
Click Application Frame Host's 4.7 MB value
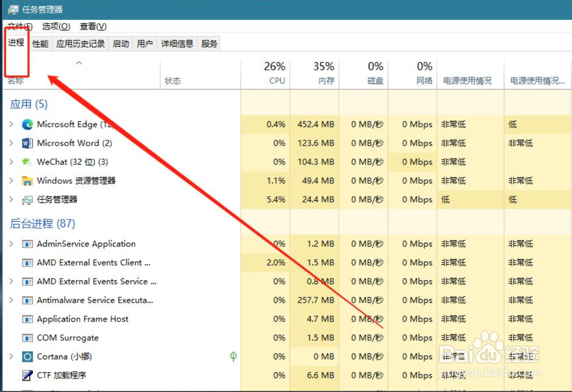tap(320, 319)
